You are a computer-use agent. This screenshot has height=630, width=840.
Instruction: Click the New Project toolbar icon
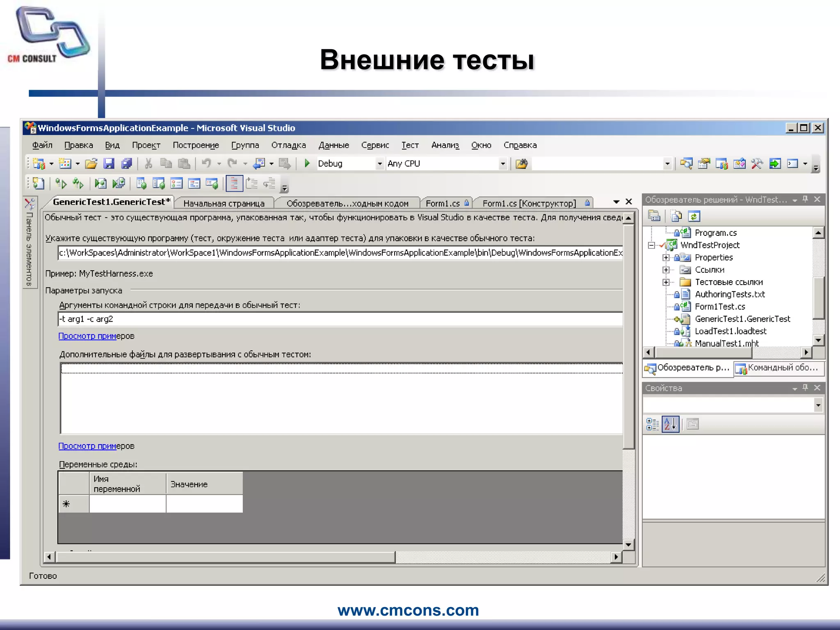39,164
